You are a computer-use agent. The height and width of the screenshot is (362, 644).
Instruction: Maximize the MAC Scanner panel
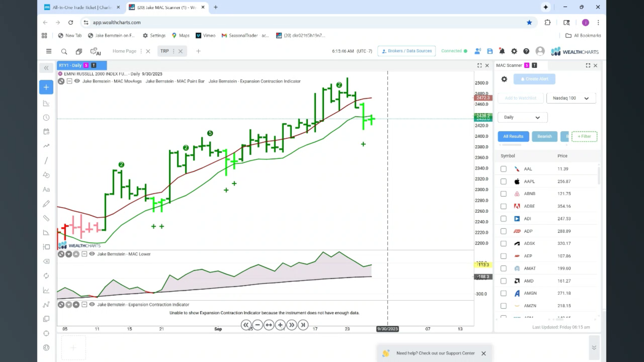[588, 66]
